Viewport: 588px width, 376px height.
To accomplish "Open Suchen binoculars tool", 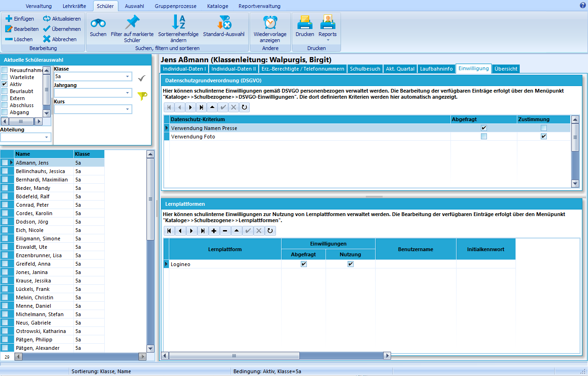I will [98, 22].
